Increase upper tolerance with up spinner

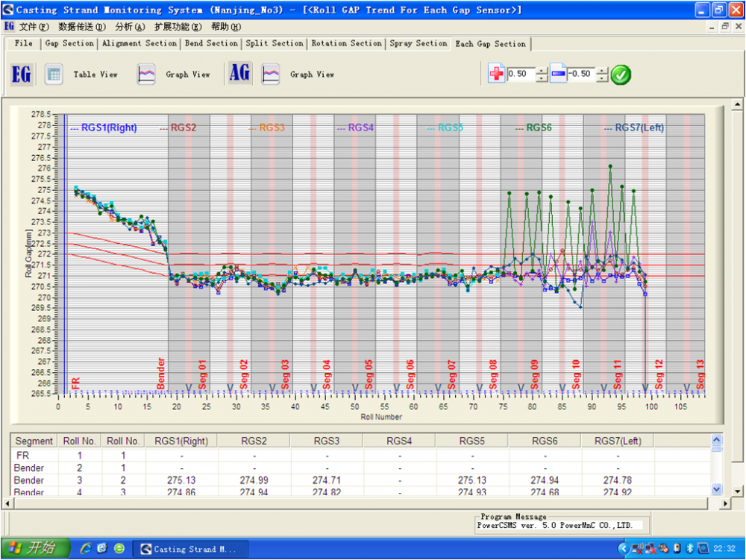pos(542,71)
